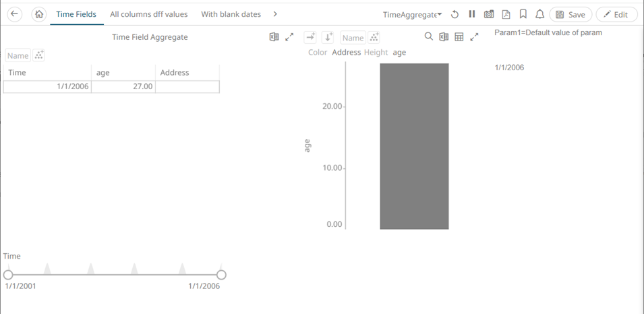Export the dashboard to PDF
Viewport: 644px width, 314px height.
(506, 14)
